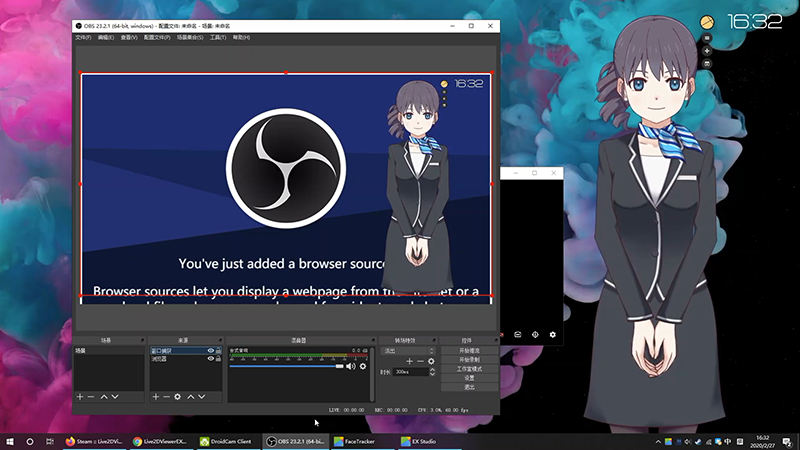Remove the selected scene with the minus icon
Screen dimensions: 800x450
point(91,396)
